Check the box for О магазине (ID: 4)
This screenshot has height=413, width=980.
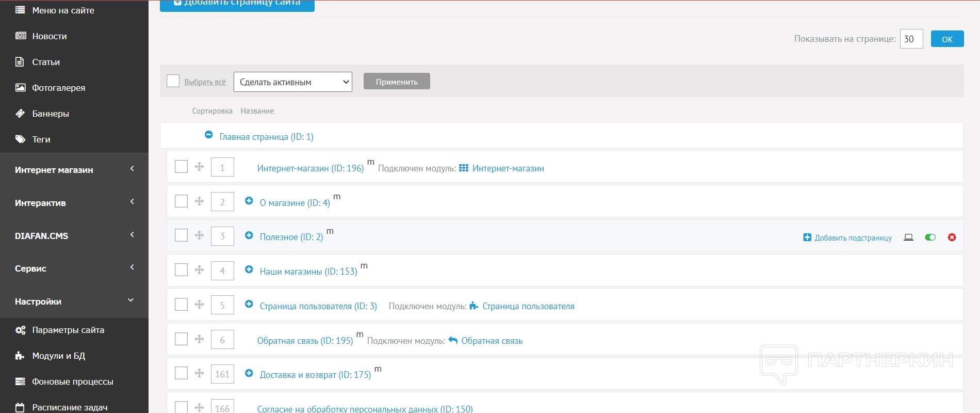pos(181,201)
